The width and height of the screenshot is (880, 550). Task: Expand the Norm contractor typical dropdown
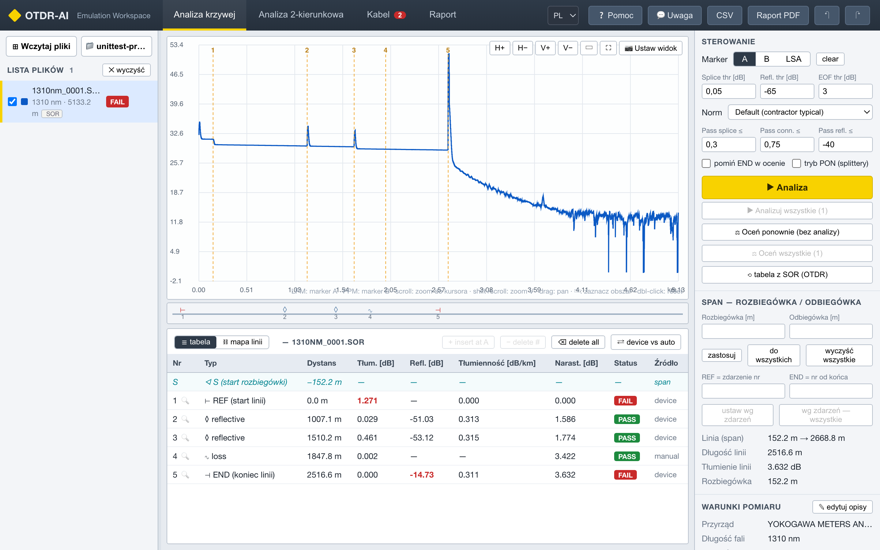800,112
